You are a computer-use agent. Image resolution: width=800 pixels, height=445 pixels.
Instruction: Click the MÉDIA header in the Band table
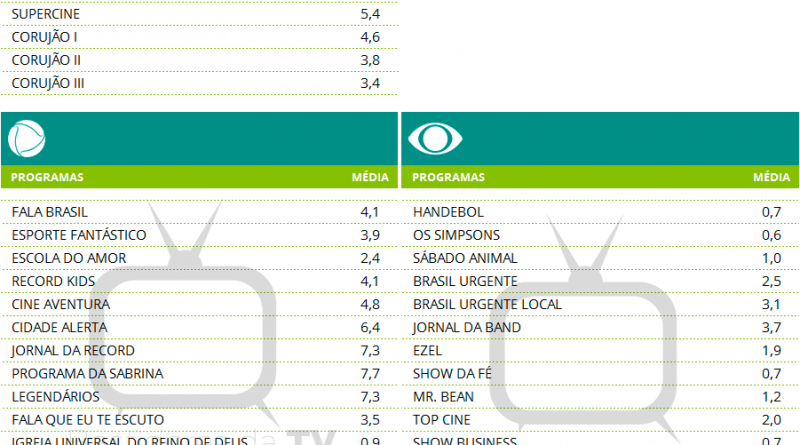pos(770,177)
